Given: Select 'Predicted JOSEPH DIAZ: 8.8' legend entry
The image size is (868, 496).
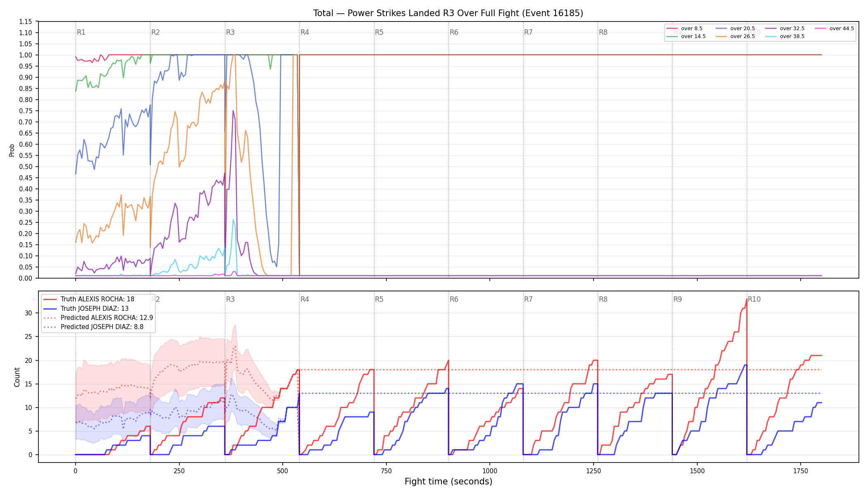Looking at the screenshot, I should click(93, 327).
